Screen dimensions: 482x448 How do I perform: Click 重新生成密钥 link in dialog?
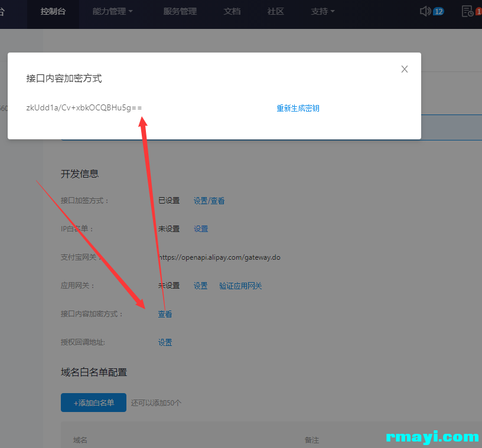coord(298,108)
